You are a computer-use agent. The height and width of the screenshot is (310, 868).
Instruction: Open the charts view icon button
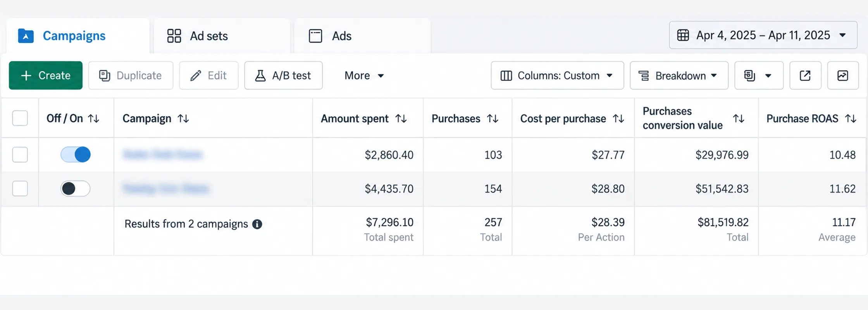click(x=843, y=76)
